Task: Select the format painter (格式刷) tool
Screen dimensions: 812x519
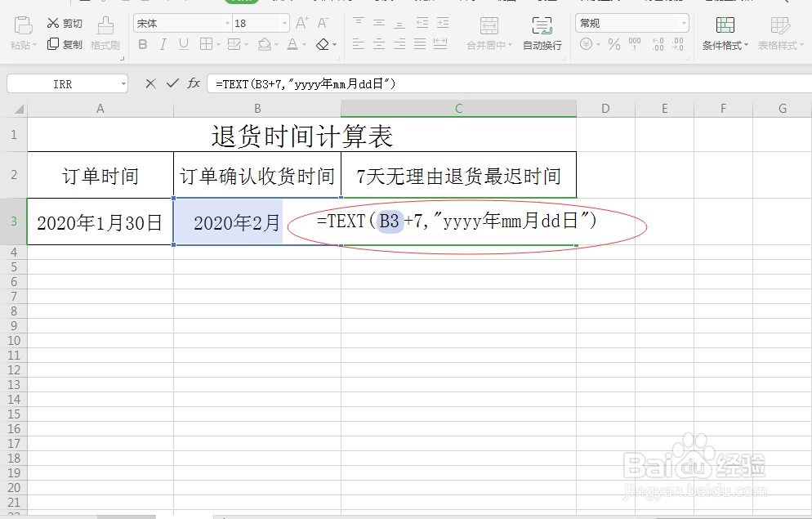Action: 105,37
